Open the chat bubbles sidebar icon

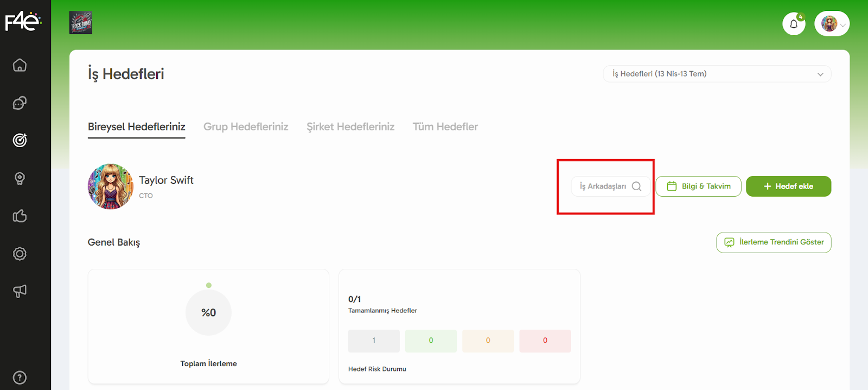point(20,103)
